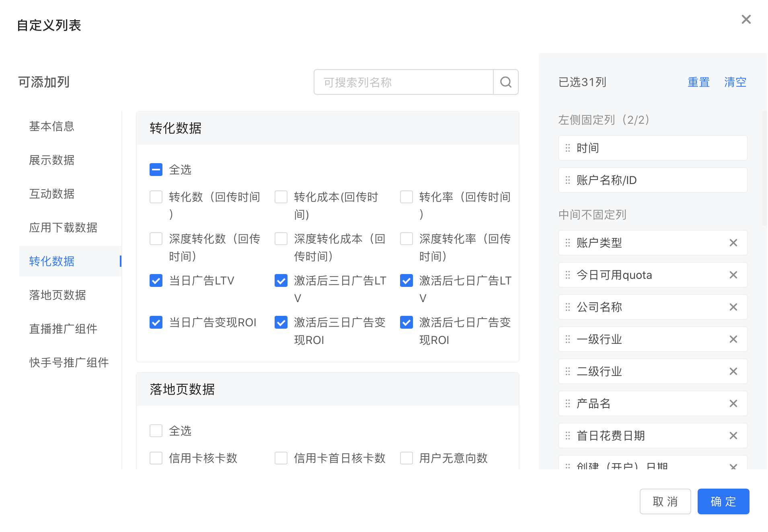Click 清空 link
Viewport: 768px width, 532px height.
[735, 82]
